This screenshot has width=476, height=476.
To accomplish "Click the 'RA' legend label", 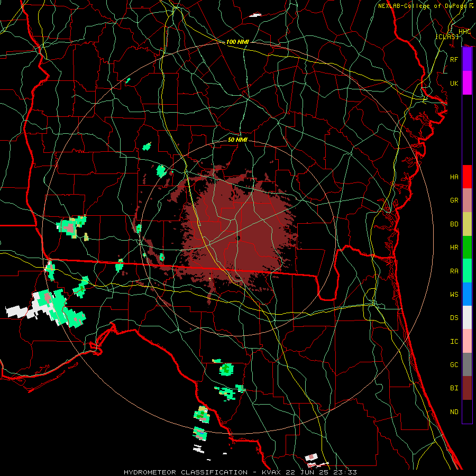I will tap(454, 271).
